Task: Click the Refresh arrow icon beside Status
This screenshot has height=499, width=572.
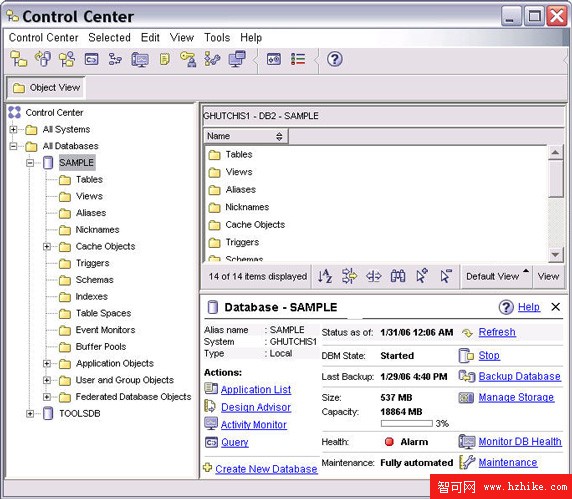Action: [x=467, y=333]
